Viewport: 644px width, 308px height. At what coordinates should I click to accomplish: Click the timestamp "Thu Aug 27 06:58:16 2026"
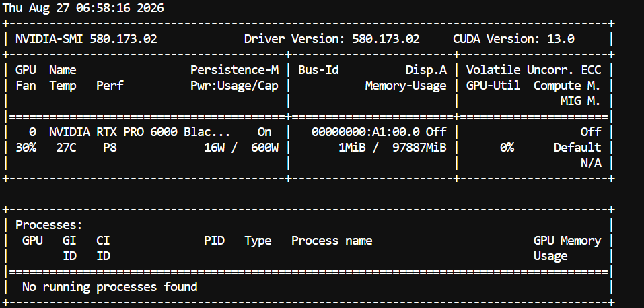click(x=83, y=8)
